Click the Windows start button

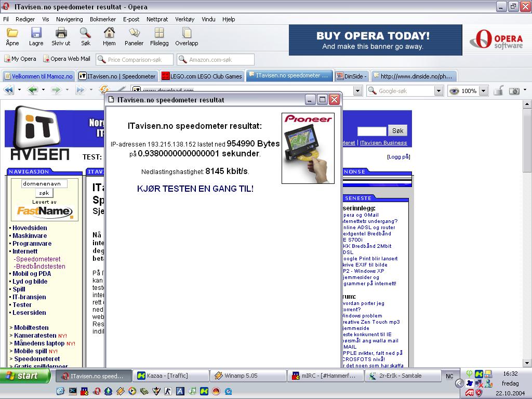(25, 376)
